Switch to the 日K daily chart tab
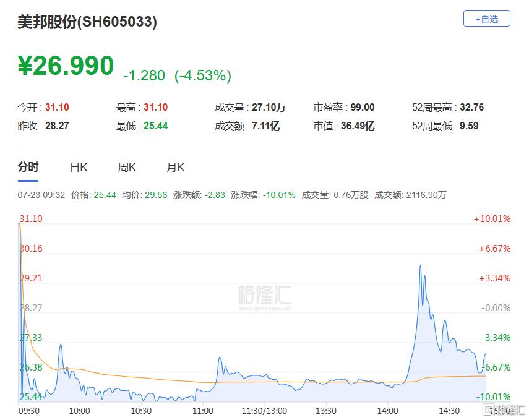 pos(79,167)
